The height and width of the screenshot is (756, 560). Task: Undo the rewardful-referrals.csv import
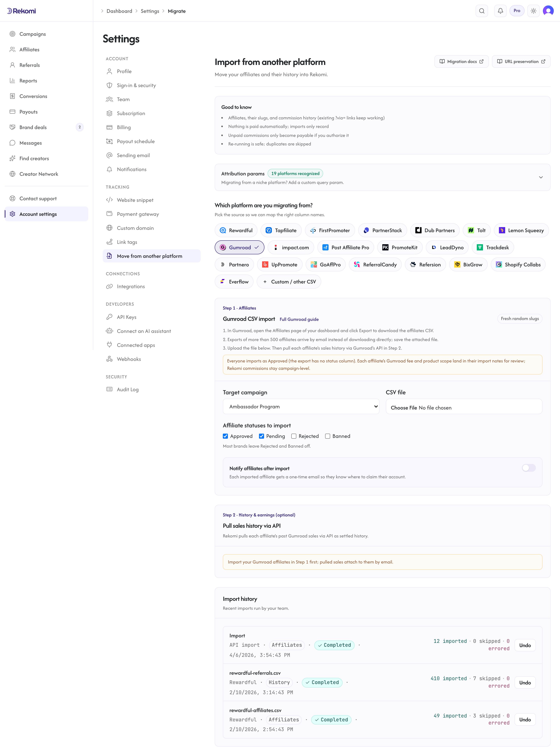[x=525, y=682]
